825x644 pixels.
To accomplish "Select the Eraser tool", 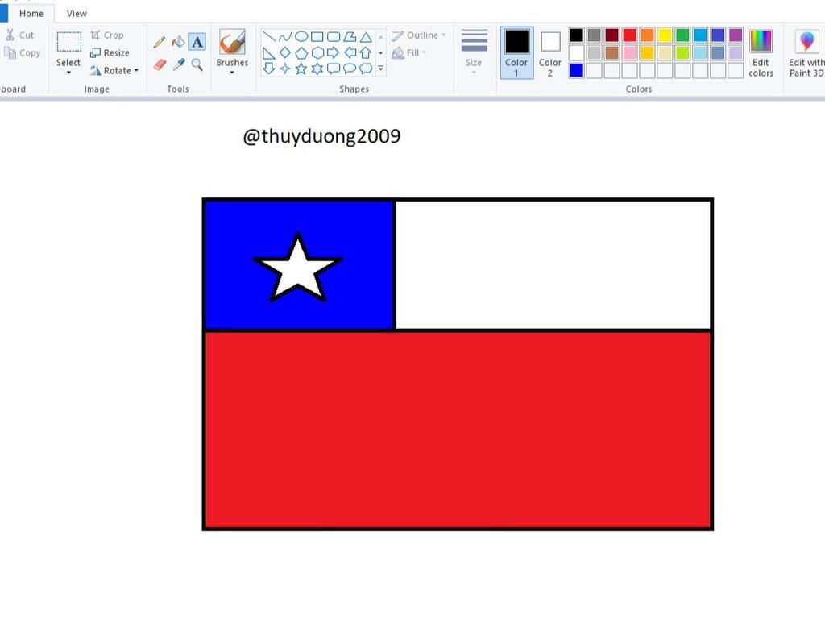I will (160, 64).
